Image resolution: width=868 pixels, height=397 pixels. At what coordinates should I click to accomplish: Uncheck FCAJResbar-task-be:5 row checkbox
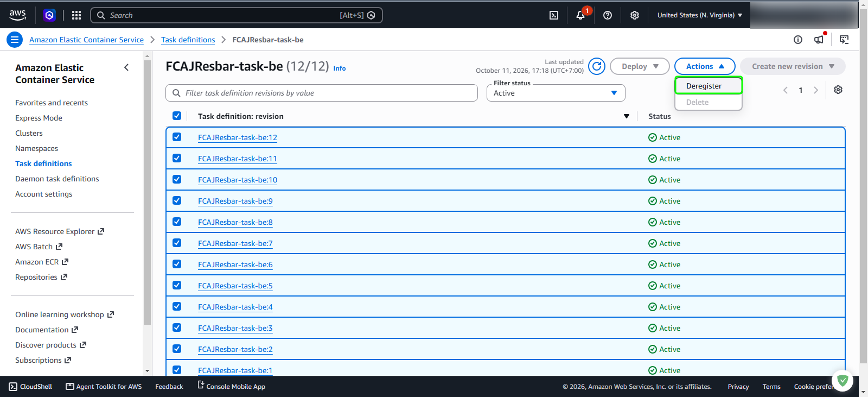click(177, 285)
